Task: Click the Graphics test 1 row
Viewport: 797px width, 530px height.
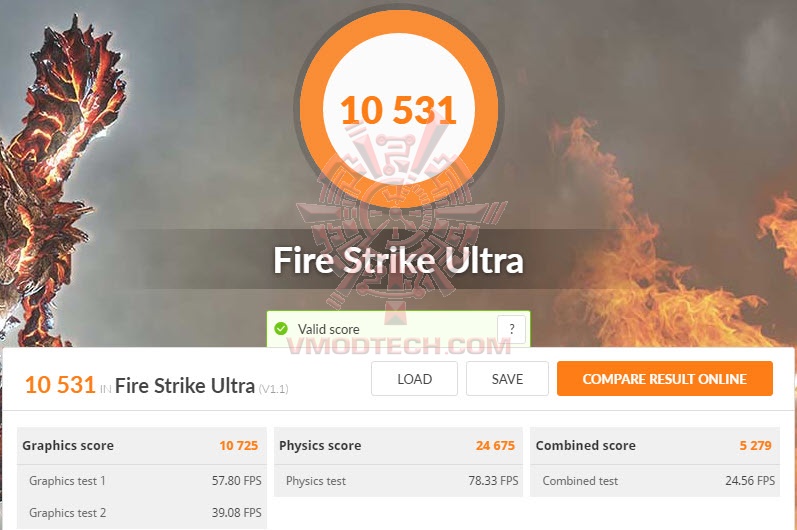Action: [142, 481]
